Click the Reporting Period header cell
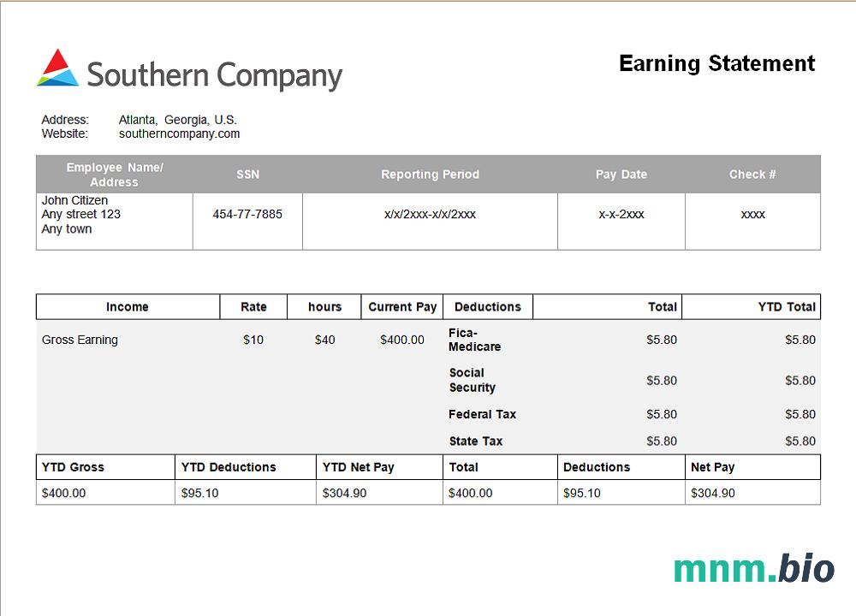This screenshot has height=616, width=856. [430, 175]
